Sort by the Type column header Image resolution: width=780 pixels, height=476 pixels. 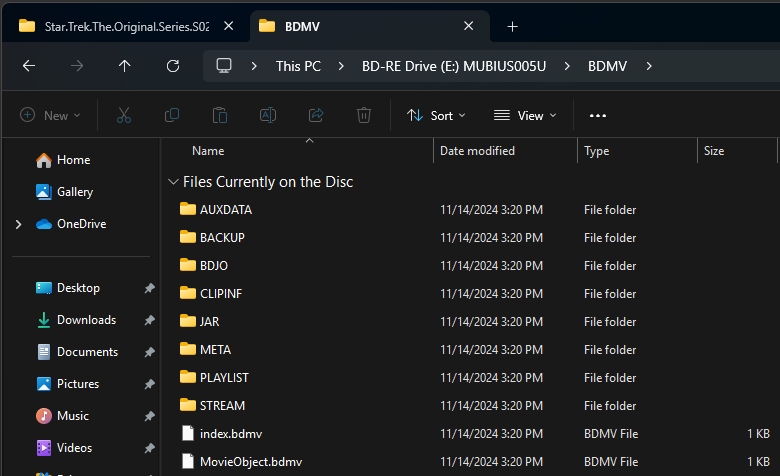pos(596,151)
